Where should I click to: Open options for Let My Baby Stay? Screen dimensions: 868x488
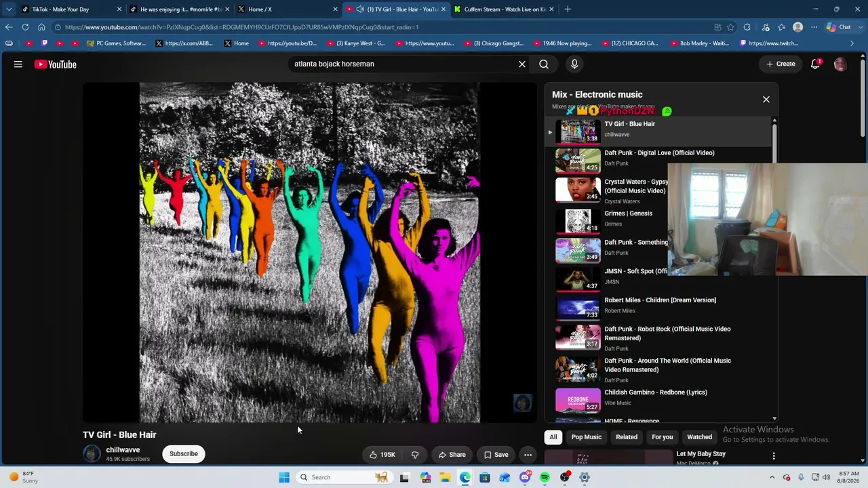[774, 456]
